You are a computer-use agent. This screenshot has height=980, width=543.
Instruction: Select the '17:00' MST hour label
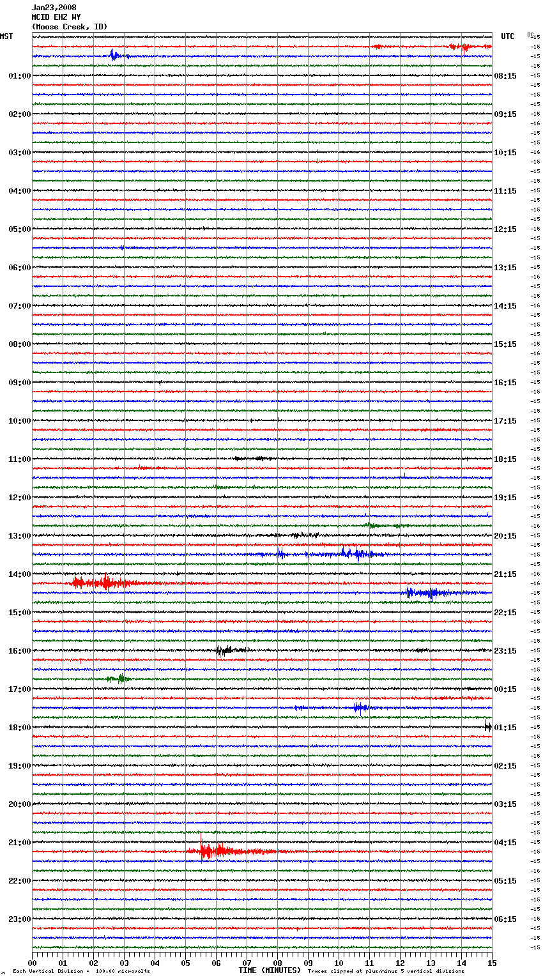(19, 689)
